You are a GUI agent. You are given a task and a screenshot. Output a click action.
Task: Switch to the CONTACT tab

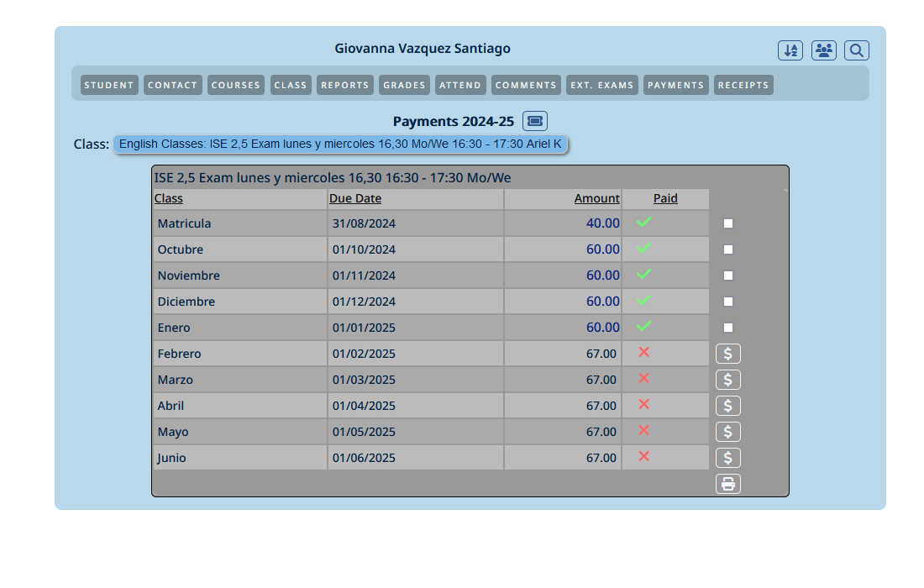point(173,85)
